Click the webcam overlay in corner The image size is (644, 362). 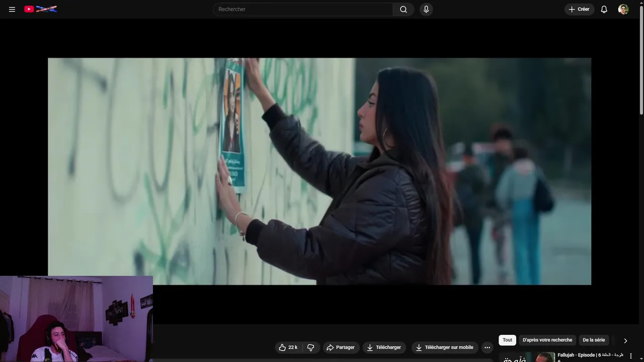(x=76, y=319)
